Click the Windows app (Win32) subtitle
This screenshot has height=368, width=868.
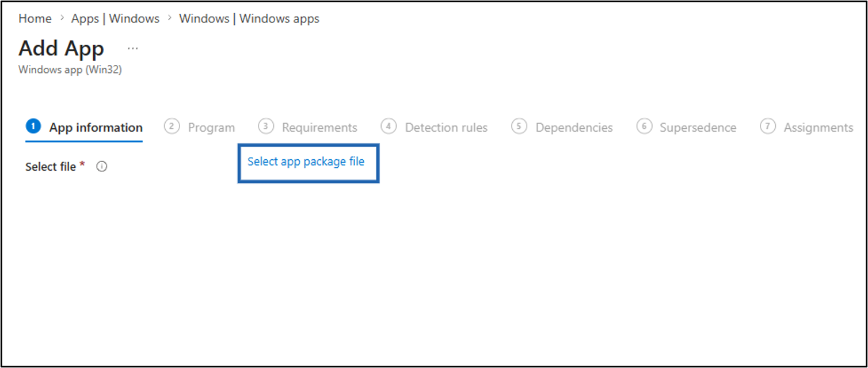coord(70,70)
